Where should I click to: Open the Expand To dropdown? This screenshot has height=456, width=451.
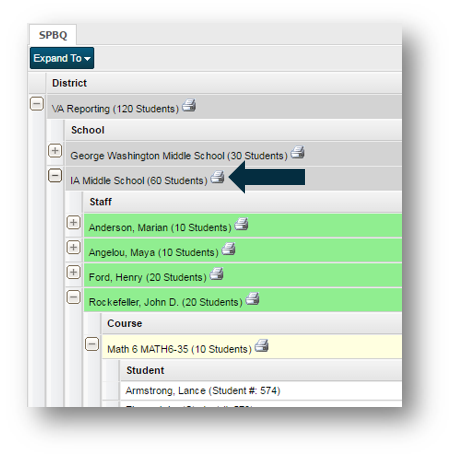point(62,58)
